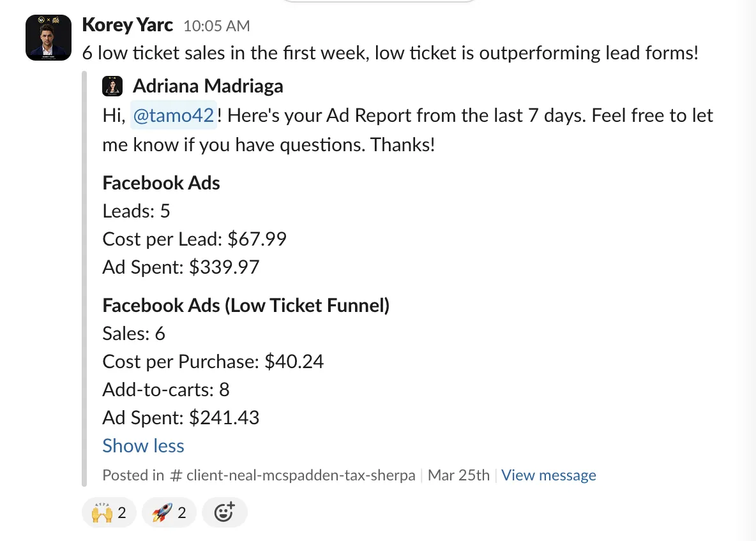756x541 pixels.
Task: Click the Ad Spent: $339.97 line
Action: pos(181,267)
